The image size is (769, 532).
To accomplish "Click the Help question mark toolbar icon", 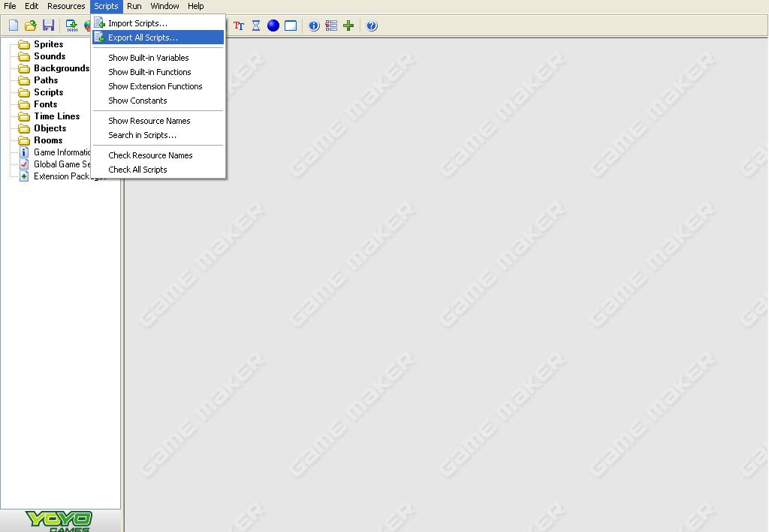I will [x=372, y=26].
